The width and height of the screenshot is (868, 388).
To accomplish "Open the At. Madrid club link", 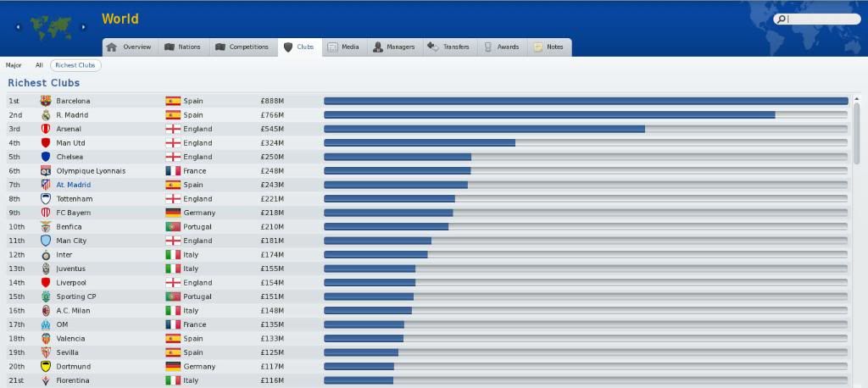I will pos(74,185).
